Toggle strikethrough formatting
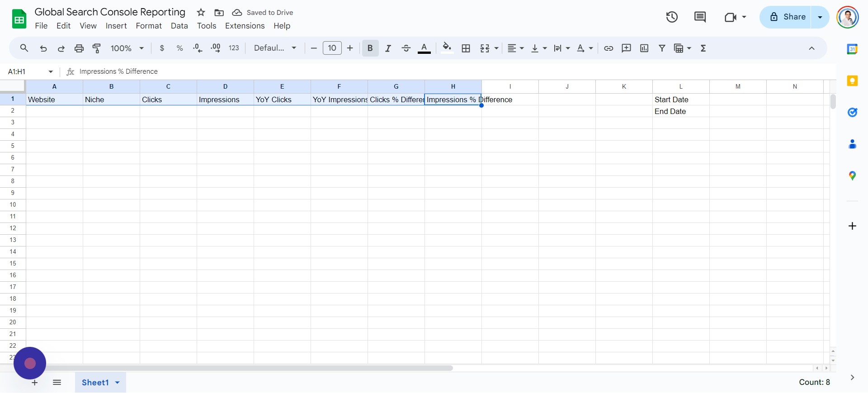Screen dimensions: 868x393 (x=406, y=48)
